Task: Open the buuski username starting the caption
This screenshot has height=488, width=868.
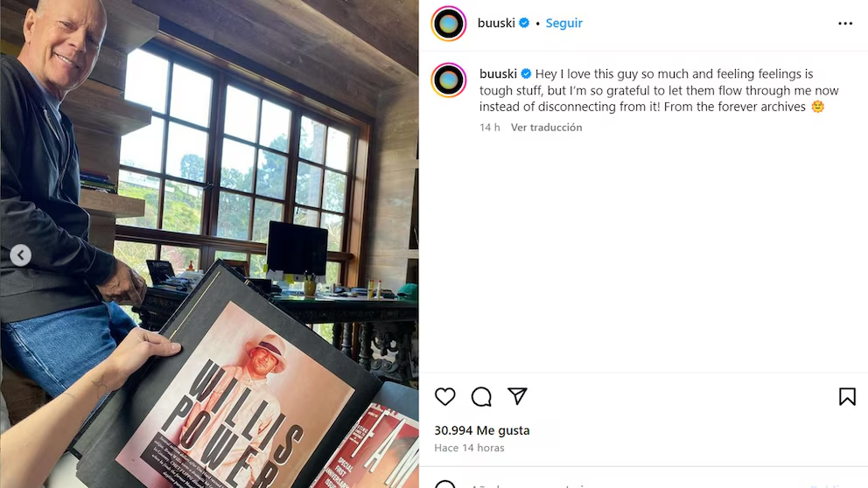Action: tap(498, 73)
